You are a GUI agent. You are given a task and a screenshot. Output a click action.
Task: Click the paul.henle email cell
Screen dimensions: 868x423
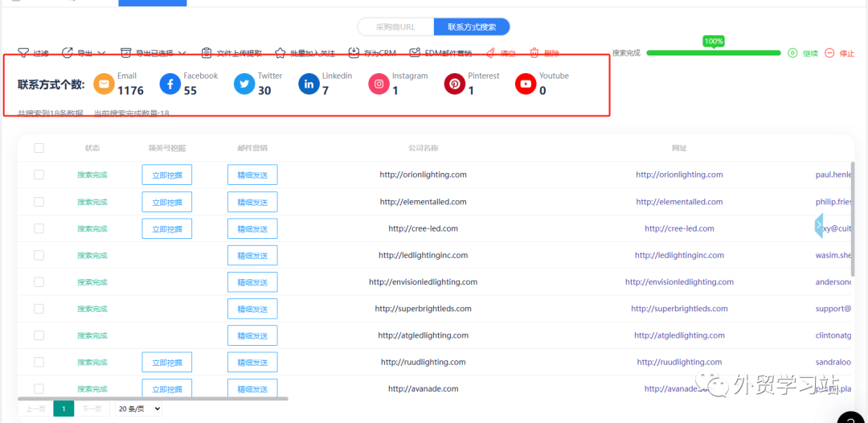click(833, 175)
